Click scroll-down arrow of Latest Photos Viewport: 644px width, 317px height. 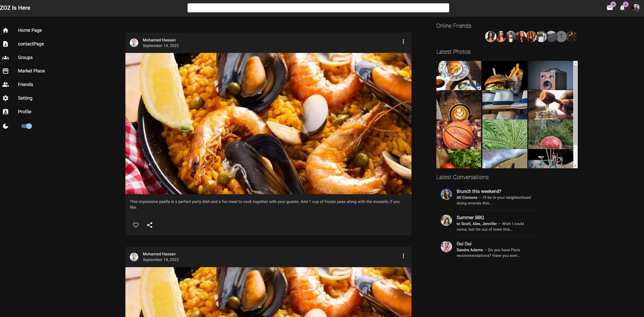(x=576, y=166)
